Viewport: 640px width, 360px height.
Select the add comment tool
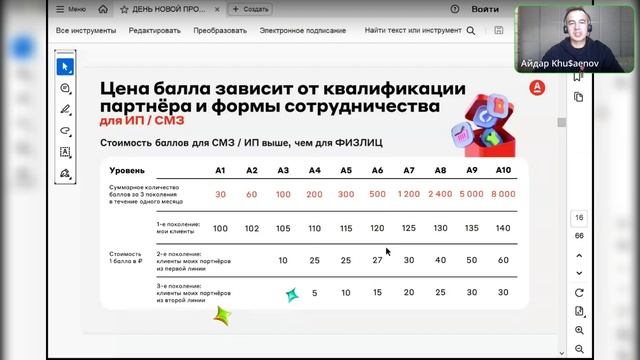pyautogui.click(x=65, y=88)
